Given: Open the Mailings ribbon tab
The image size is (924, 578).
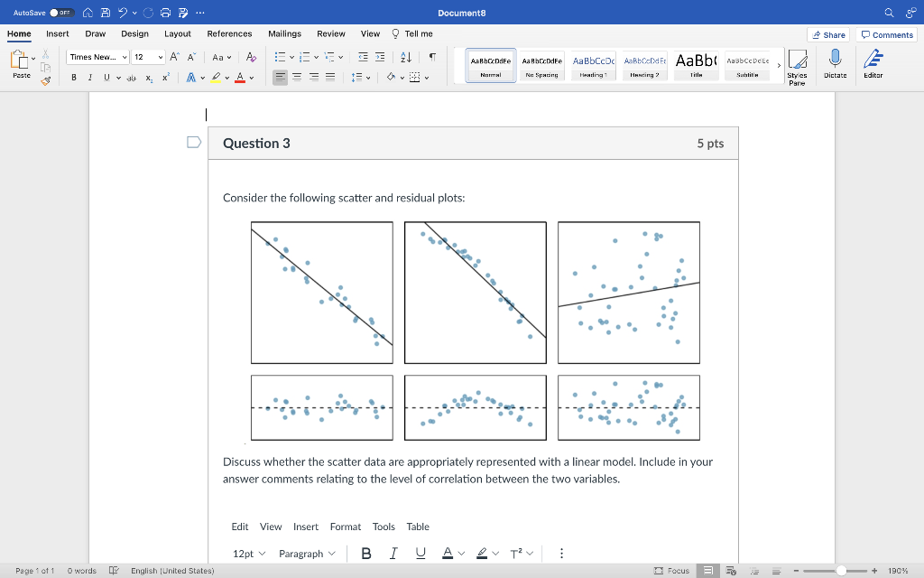Looking at the screenshot, I should 284,33.
